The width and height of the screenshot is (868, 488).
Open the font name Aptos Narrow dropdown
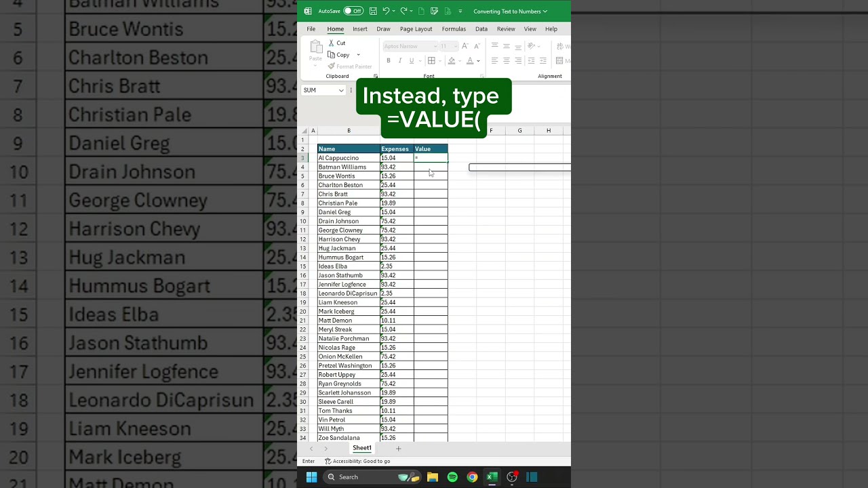pos(435,46)
